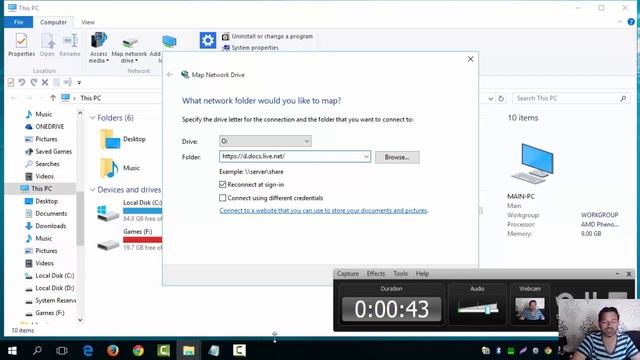Click the Browse... button

(x=397, y=157)
